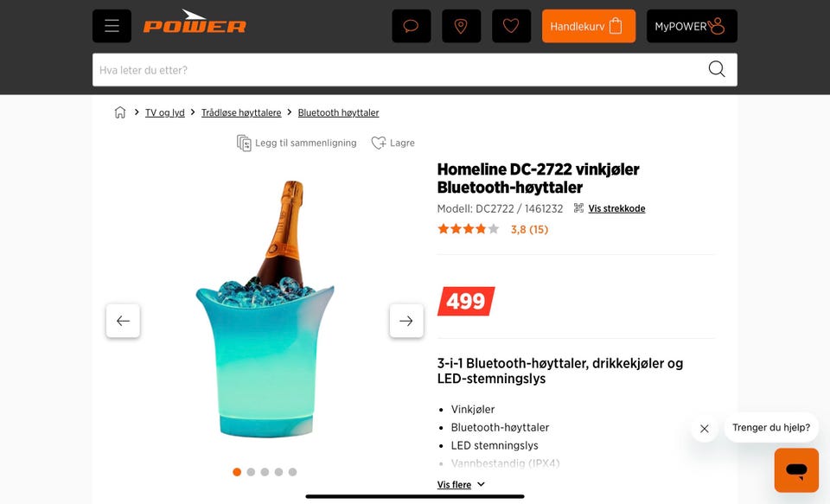Go to the home breadcrumb icon

coord(120,112)
